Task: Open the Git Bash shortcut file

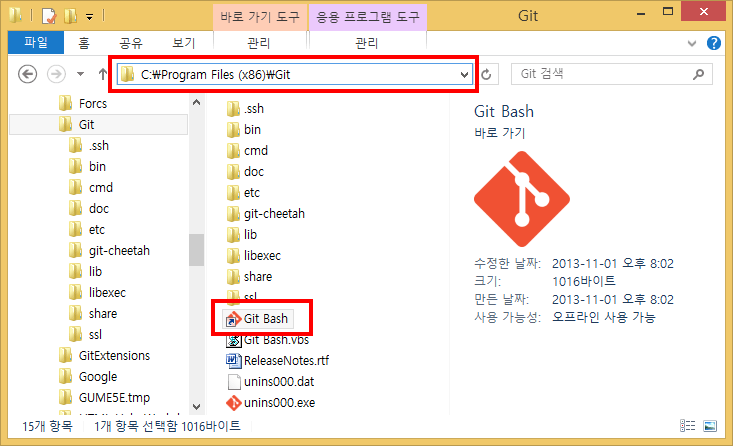Action: click(x=265, y=319)
